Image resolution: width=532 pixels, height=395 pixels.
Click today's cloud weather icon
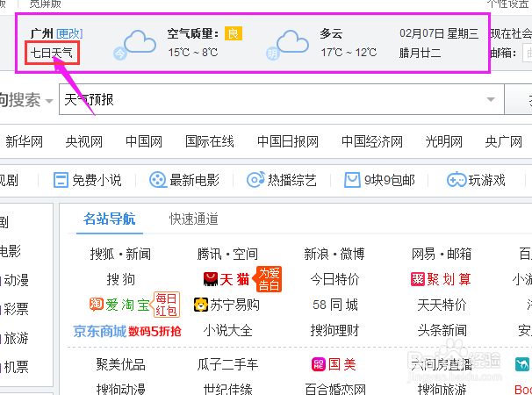[x=139, y=42]
